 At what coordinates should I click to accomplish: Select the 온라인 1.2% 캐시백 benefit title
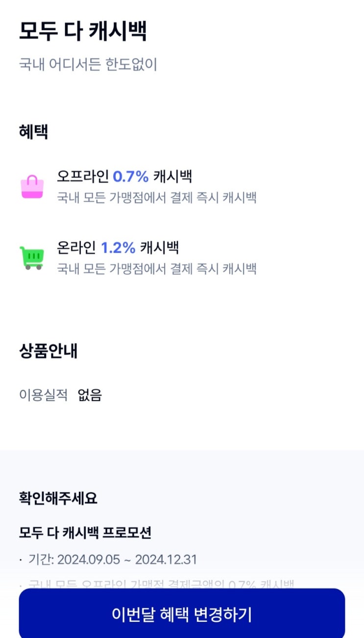118,248
